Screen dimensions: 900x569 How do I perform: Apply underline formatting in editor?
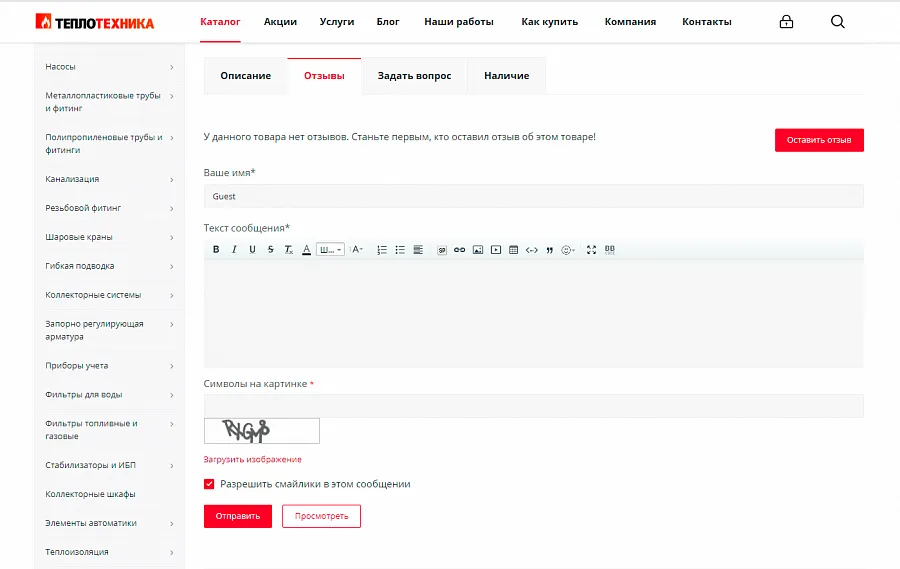(x=252, y=249)
